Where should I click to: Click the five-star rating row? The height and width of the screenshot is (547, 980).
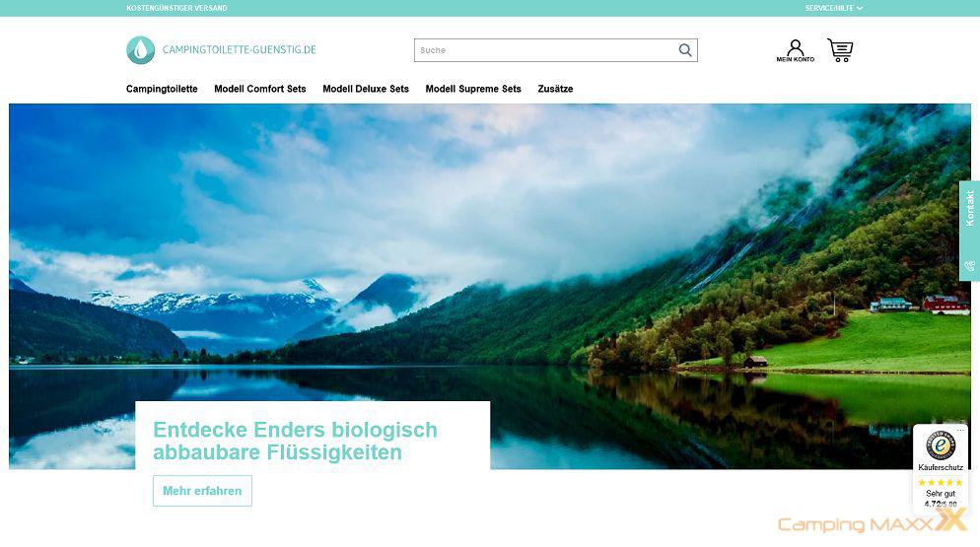click(941, 483)
